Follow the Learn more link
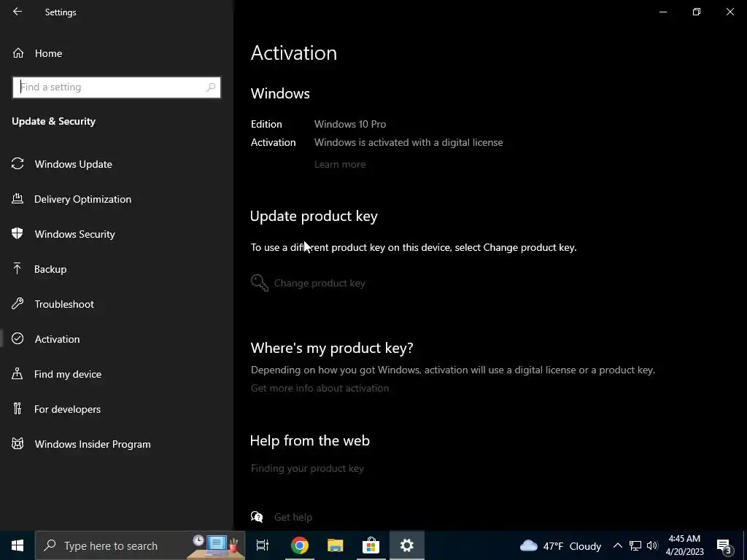Screen dimensions: 747x560 click(340, 164)
